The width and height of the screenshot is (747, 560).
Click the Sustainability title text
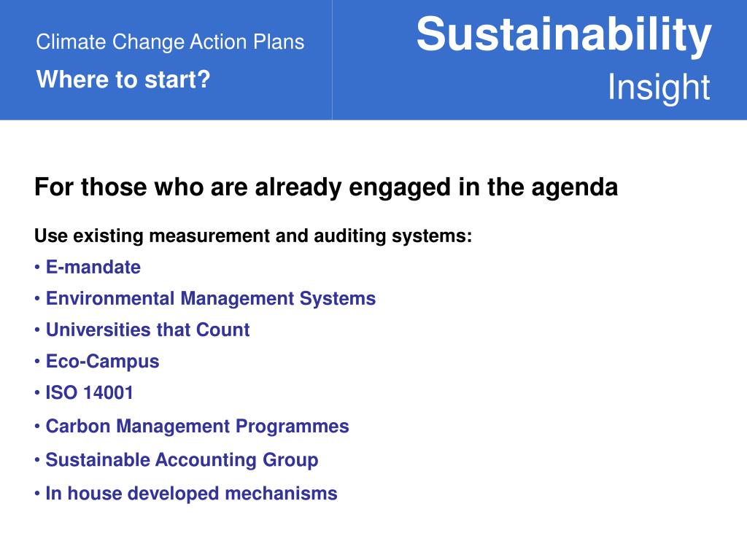[564, 36]
